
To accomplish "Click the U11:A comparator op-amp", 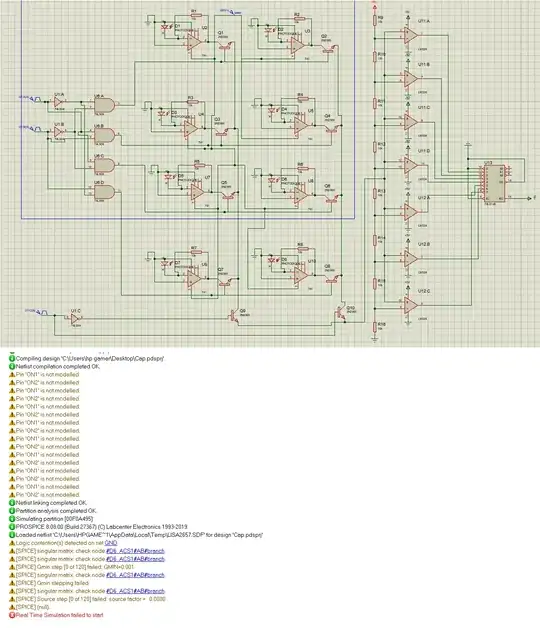I will [x=411, y=35].
